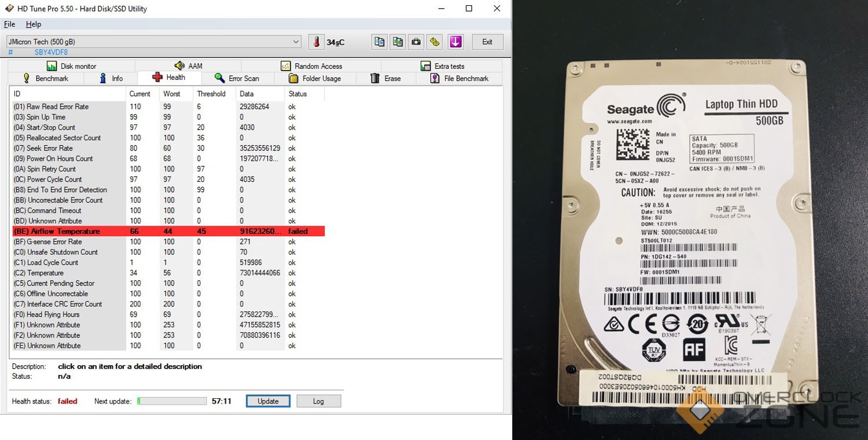Image resolution: width=868 pixels, height=440 pixels.
Task: Select the "(01) Raw Read Error Rate" row
Action: click(168, 107)
